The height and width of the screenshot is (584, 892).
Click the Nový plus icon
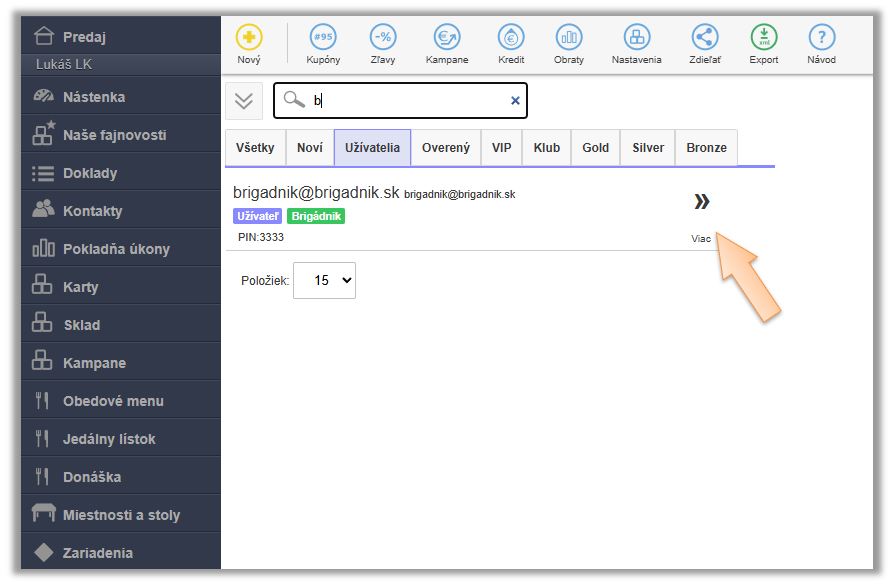coord(249,38)
